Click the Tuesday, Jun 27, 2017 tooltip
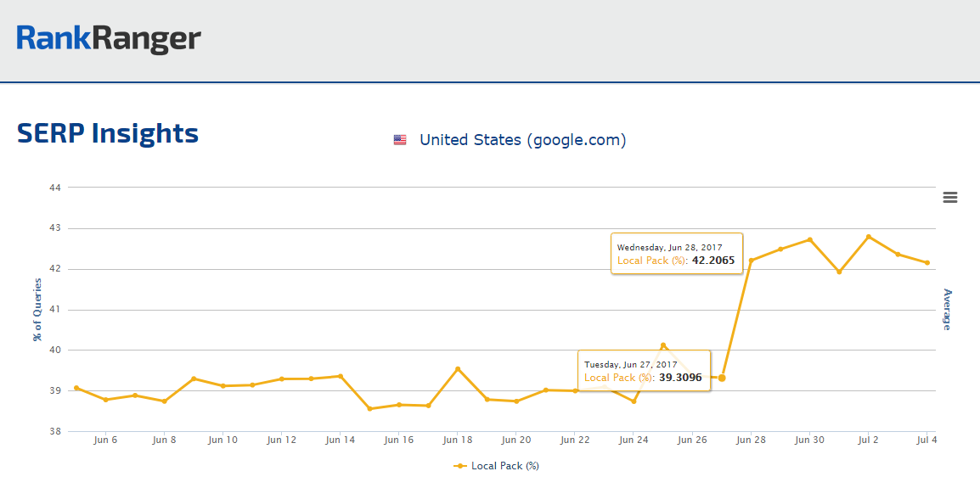Screen dimensions: 980x488 644,371
